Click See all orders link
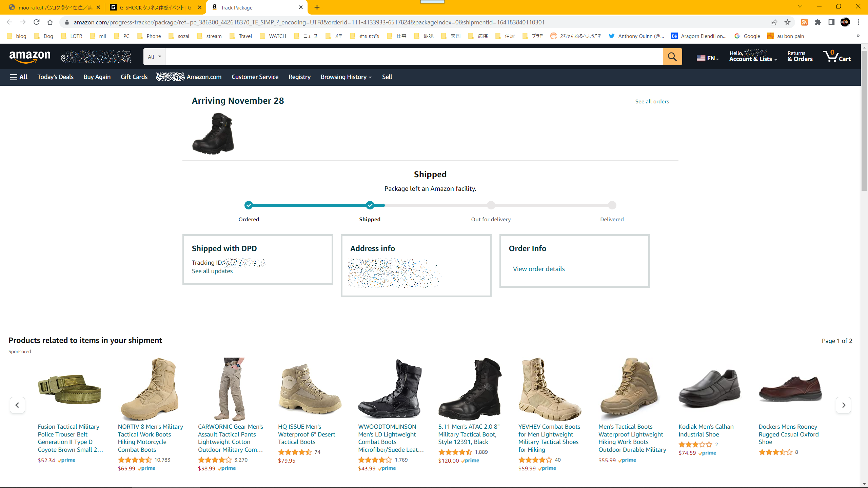This screenshot has height=488, width=868. click(652, 101)
